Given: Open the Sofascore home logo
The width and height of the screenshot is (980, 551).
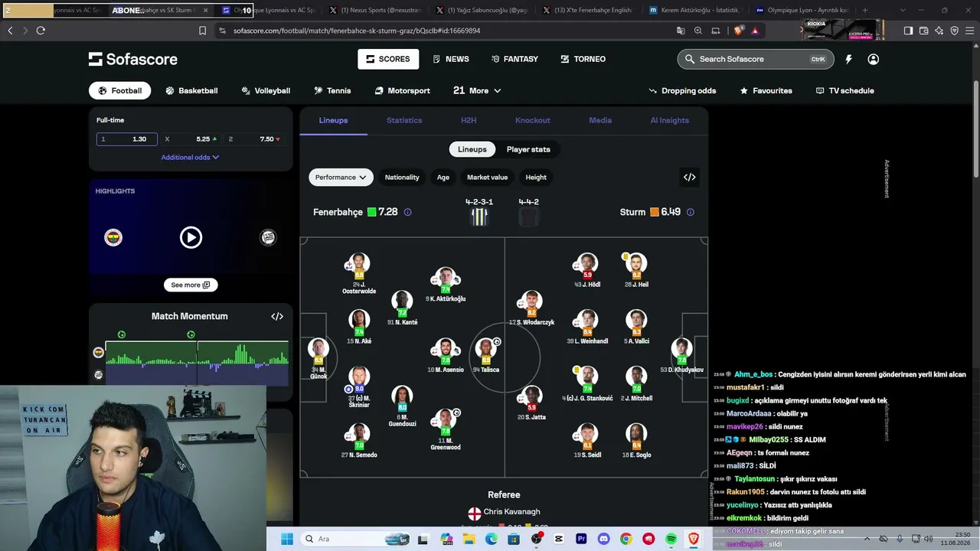Looking at the screenshot, I should (x=133, y=59).
